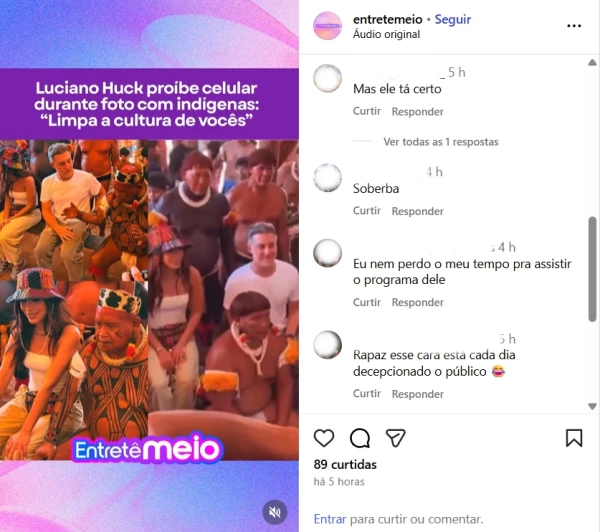
Task: Open the "Áudio original" link
Action: [386, 34]
